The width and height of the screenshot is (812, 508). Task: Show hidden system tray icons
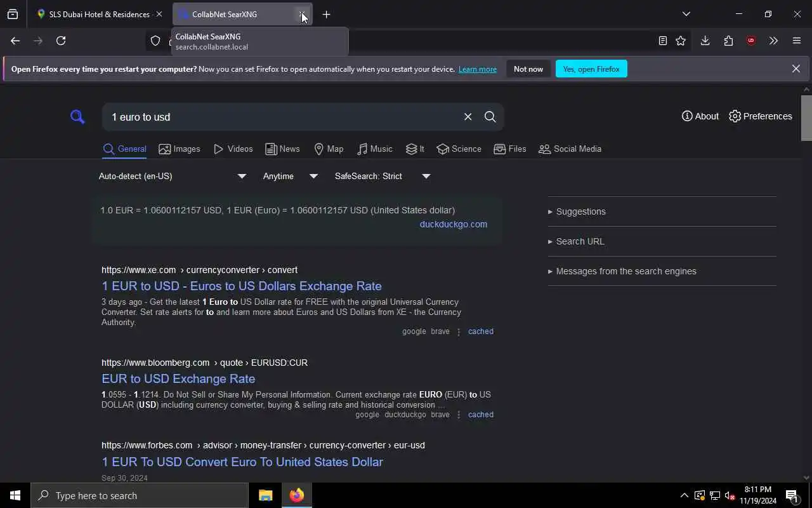click(x=684, y=495)
